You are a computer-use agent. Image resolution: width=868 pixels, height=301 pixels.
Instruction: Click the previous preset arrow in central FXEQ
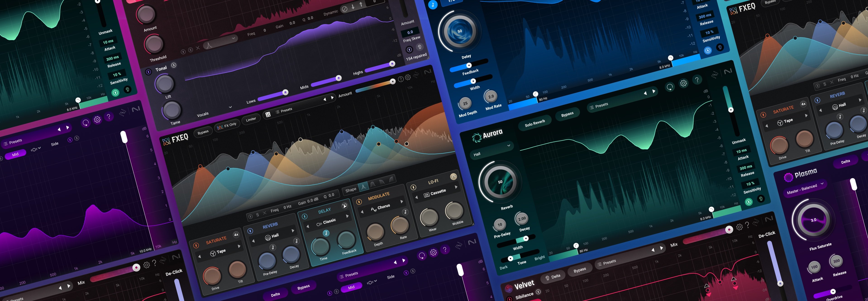tap(324, 99)
